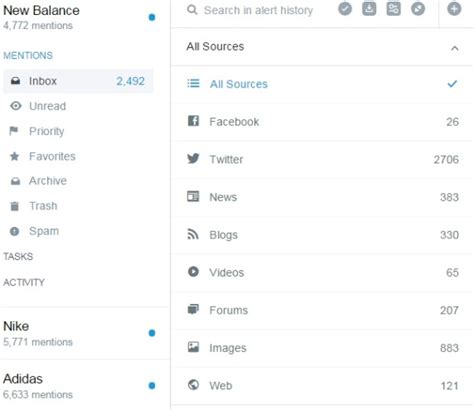Click the chevron on All Sources header
The width and height of the screenshot is (474, 410).
[454, 48]
